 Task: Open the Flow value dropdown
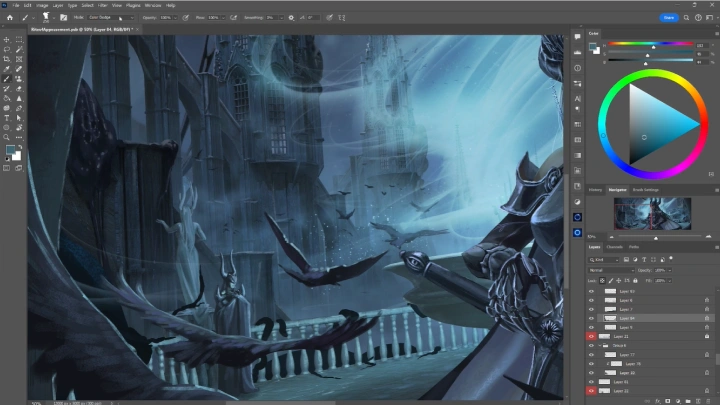click(x=223, y=17)
